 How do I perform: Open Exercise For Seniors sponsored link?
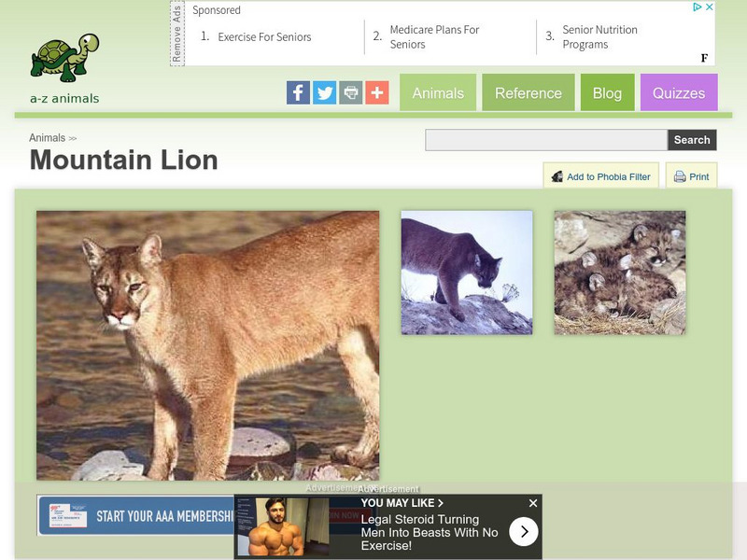point(264,37)
